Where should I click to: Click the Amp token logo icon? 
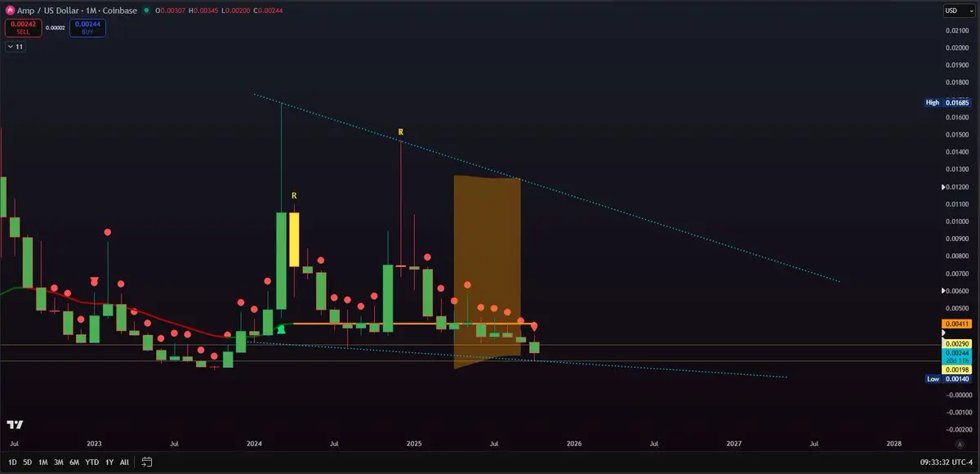click(x=10, y=11)
